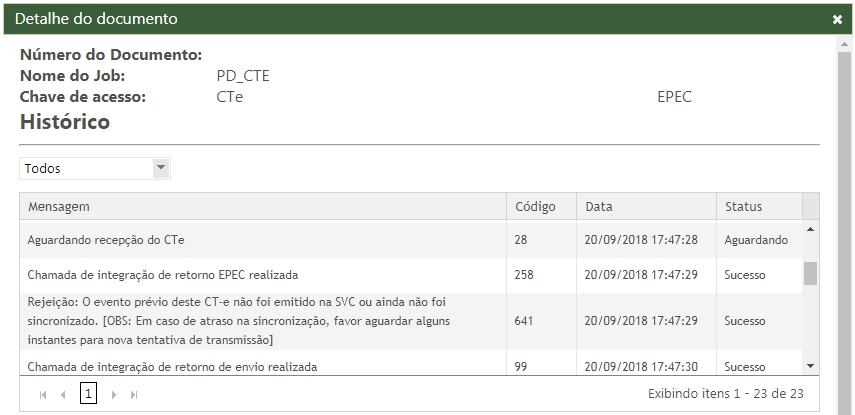The height and width of the screenshot is (415, 855).
Task: Select the Rejeição evento prévio message row
Action: 262,321
